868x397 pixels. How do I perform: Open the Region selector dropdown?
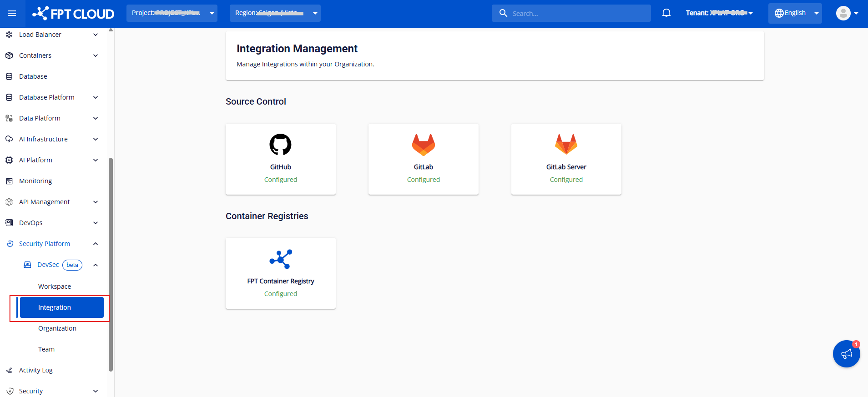[x=275, y=13]
